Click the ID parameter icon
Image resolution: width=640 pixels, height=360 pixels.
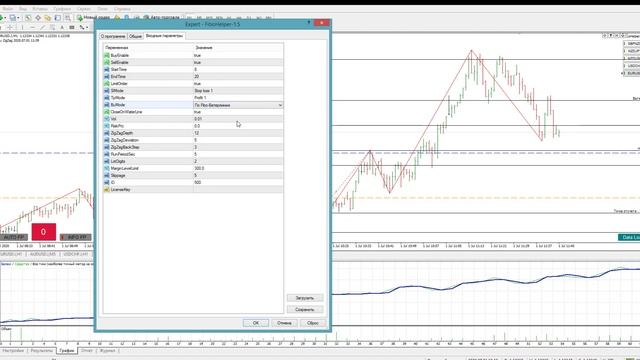107,182
